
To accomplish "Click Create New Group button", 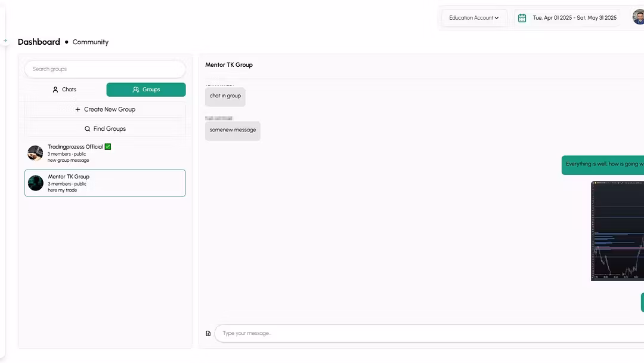I will pyautogui.click(x=105, y=109).
